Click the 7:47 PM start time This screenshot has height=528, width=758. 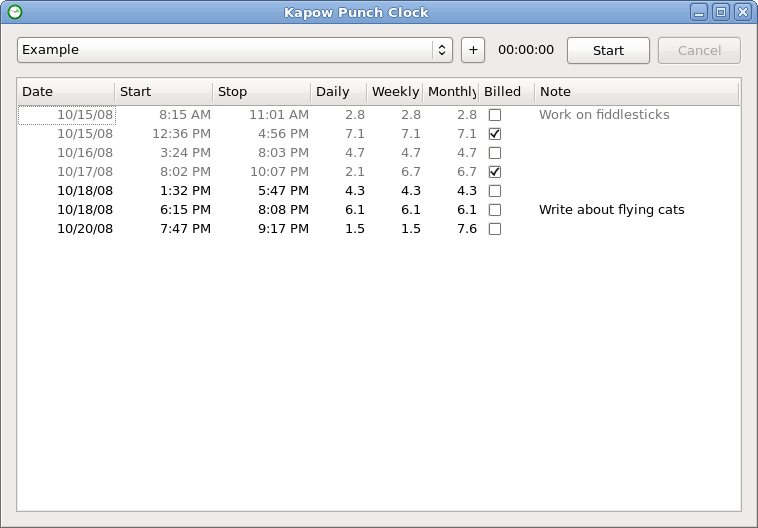[186, 229]
